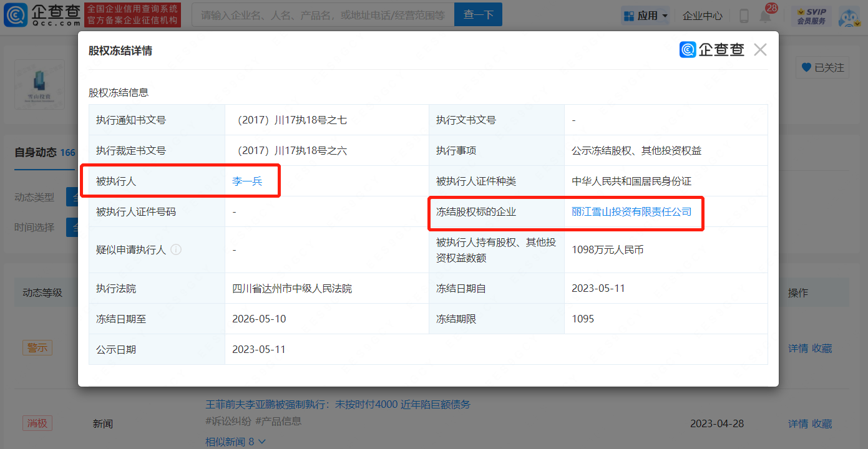This screenshot has width=868, height=449.
Task: Open 详情 in the 警示 row
Action: (798, 349)
